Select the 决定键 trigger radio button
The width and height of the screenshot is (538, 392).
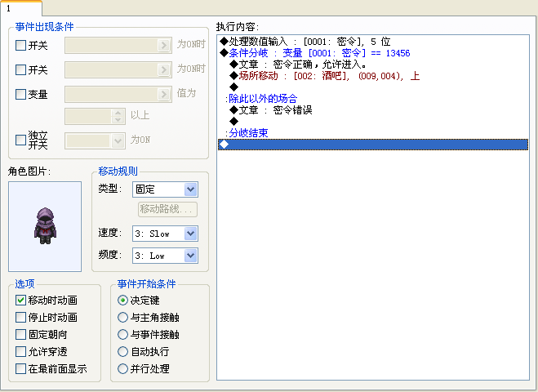pyautogui.click(x=122, y=301)
